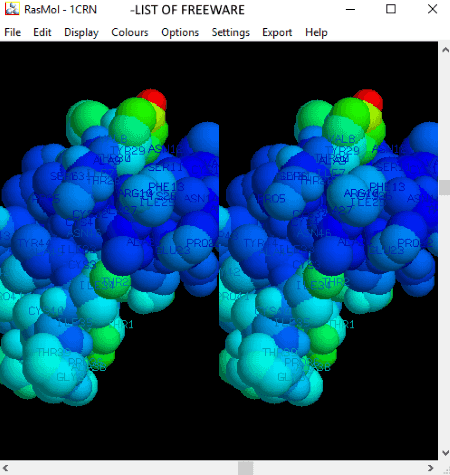Open the Options menu
The image size is (450, 475).
(180, 32)
